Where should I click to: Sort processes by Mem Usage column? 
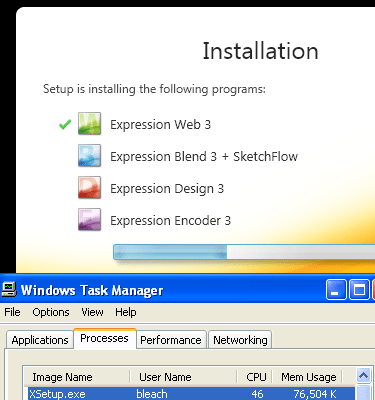pyautogui.click(x=307, y=377)
